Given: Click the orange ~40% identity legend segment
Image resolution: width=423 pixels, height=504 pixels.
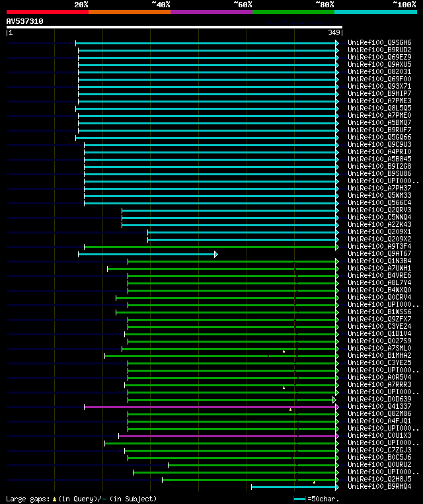Looking at the screenshot, I should [x=130, y=12].
